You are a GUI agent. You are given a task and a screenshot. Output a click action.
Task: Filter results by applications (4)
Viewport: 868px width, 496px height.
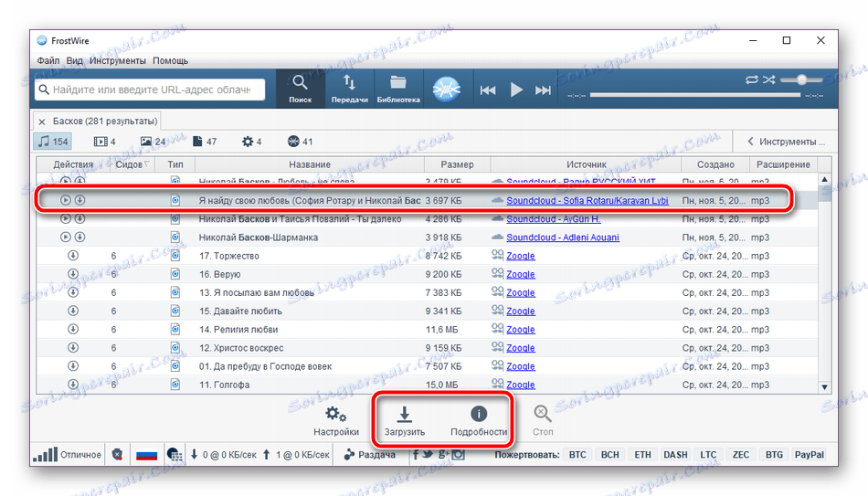coord(251,142)
